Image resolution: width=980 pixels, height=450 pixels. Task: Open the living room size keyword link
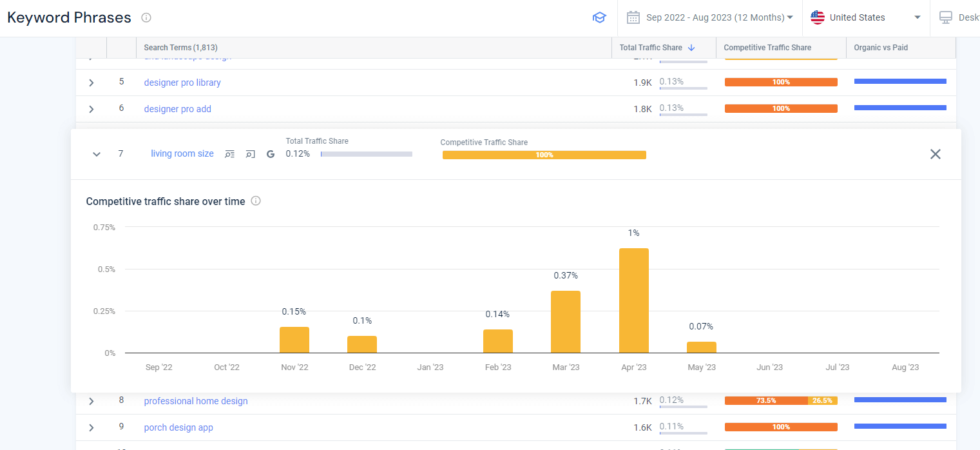point(182,153)
